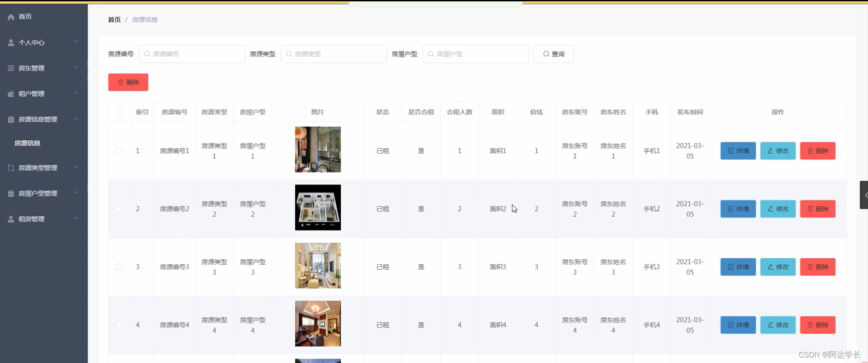Image resolution: width=868 pixels, height=363 pixels.
Task: Click the home icon in the sidebar
Action: tap(11, 17)
